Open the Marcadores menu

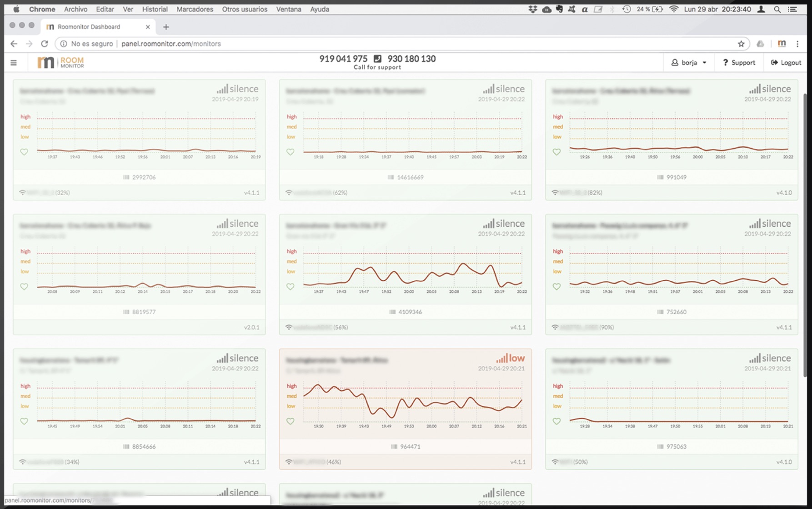195,9
